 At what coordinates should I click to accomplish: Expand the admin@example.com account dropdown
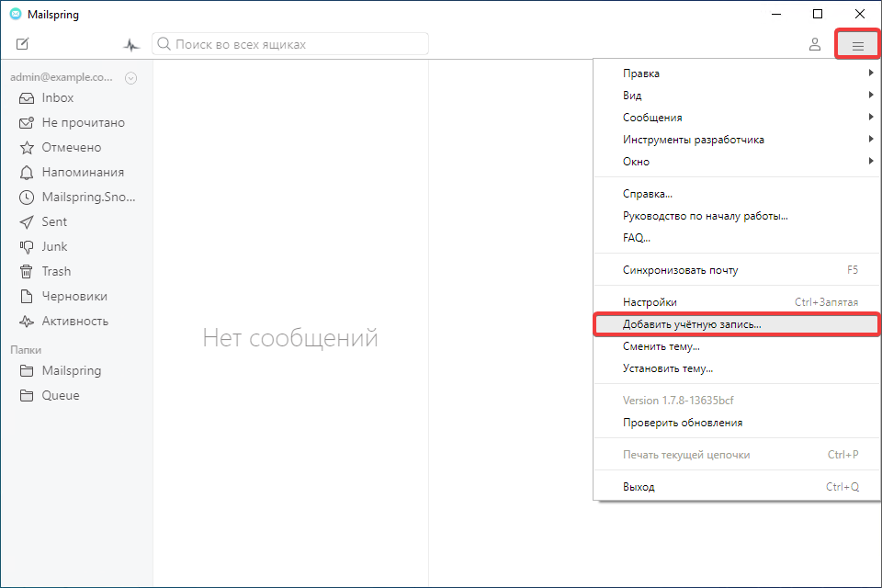[x=131, y=78]
